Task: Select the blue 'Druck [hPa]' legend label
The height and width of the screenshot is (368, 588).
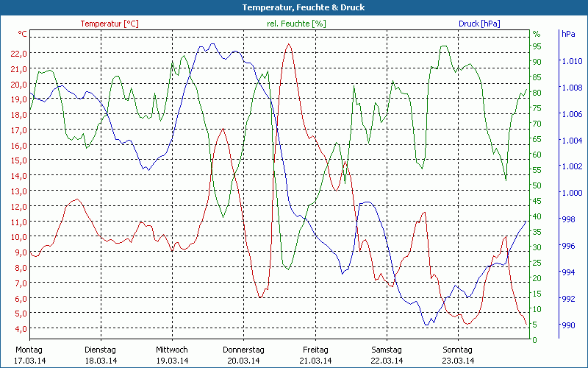Action: tap(479, 24)
